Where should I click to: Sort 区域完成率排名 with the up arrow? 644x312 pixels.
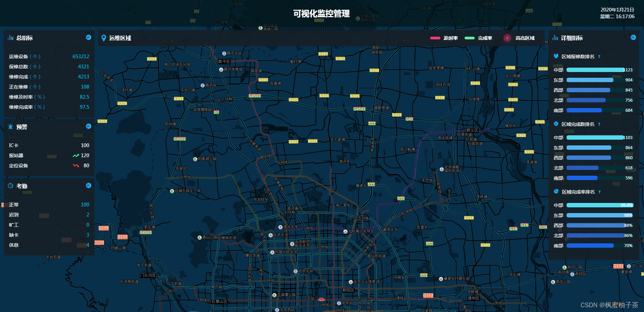tap(600, 192)
